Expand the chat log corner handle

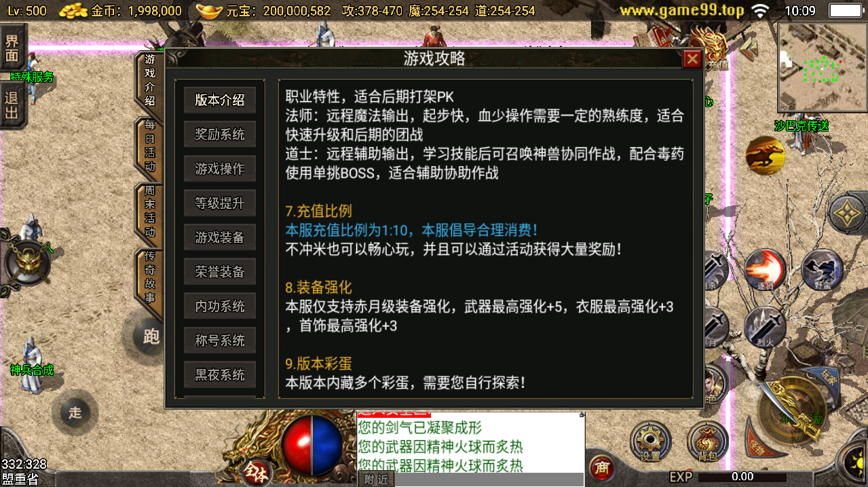tap(582, 414)
